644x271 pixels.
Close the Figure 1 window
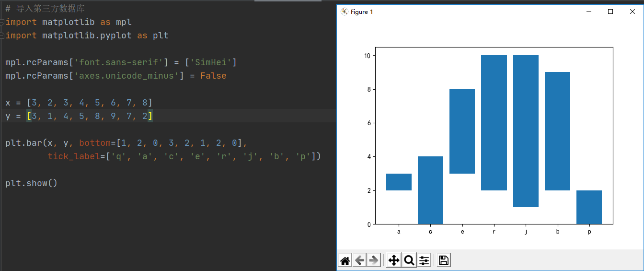(x=632, y=12)
